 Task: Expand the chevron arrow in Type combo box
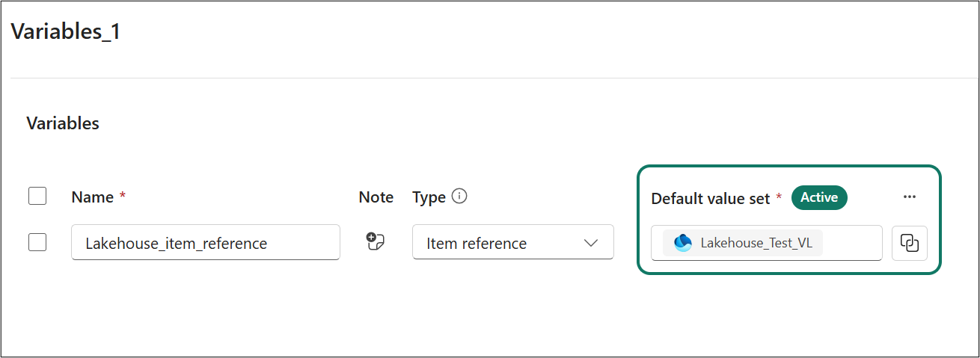click(x=591, y=243)
